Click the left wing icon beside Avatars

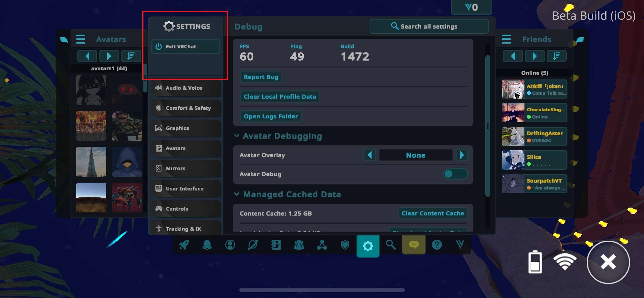click(64, 39)
